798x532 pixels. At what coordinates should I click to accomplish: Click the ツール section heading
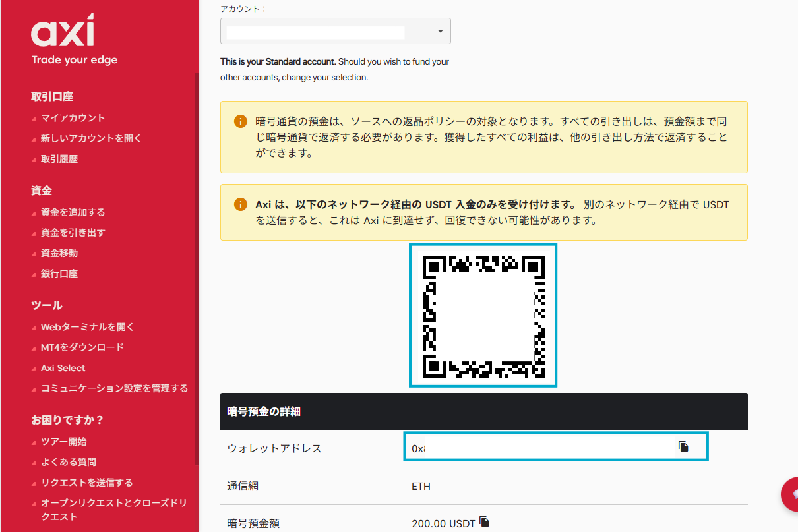[47, 305]
